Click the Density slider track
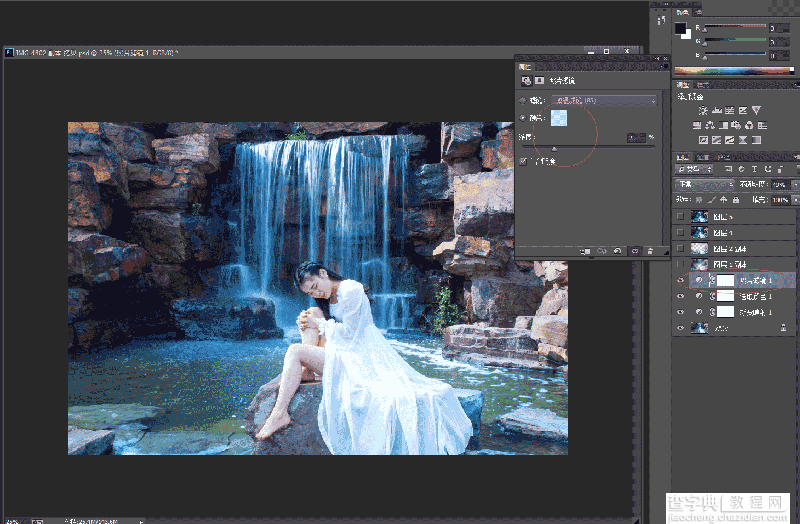The image size is (800, 524). tap(588, 147)
